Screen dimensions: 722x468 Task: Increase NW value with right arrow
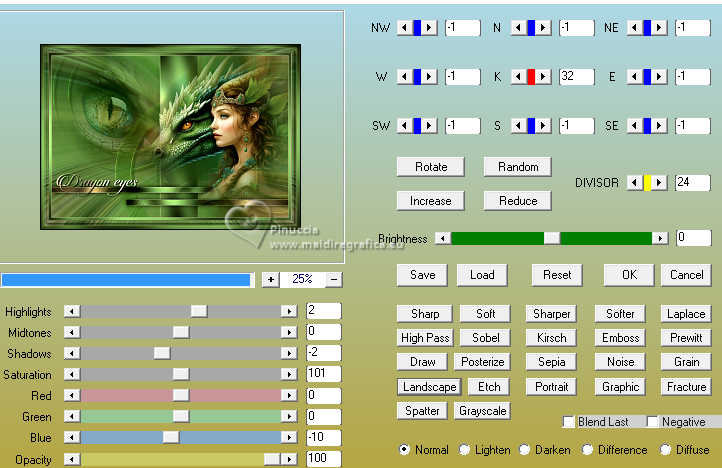[429, 28]
